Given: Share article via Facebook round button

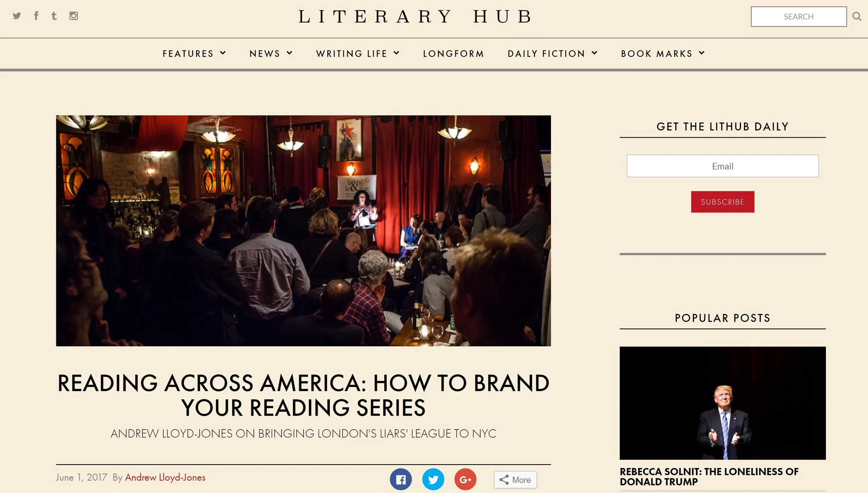Looking at the screenshot, I should 401,479.
